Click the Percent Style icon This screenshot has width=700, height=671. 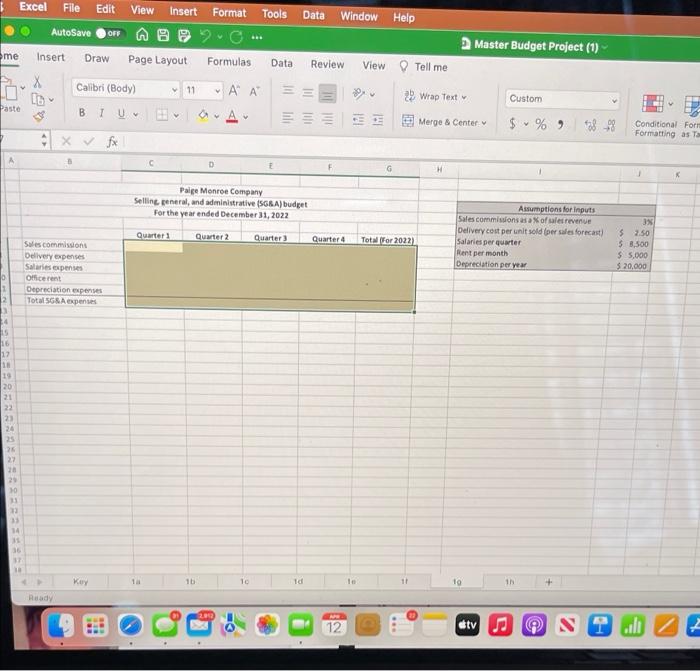click(541, 124)
